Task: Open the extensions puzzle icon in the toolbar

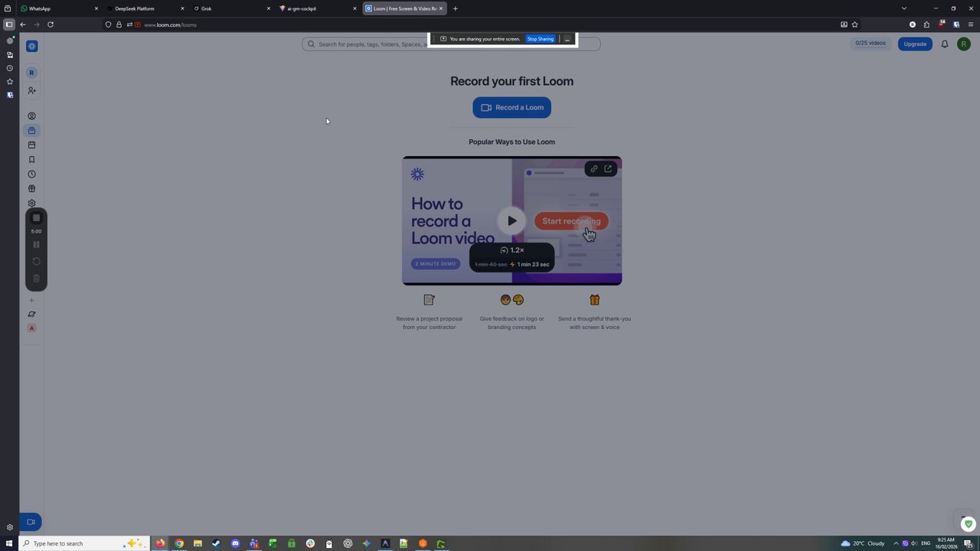Action: [926, 24]
